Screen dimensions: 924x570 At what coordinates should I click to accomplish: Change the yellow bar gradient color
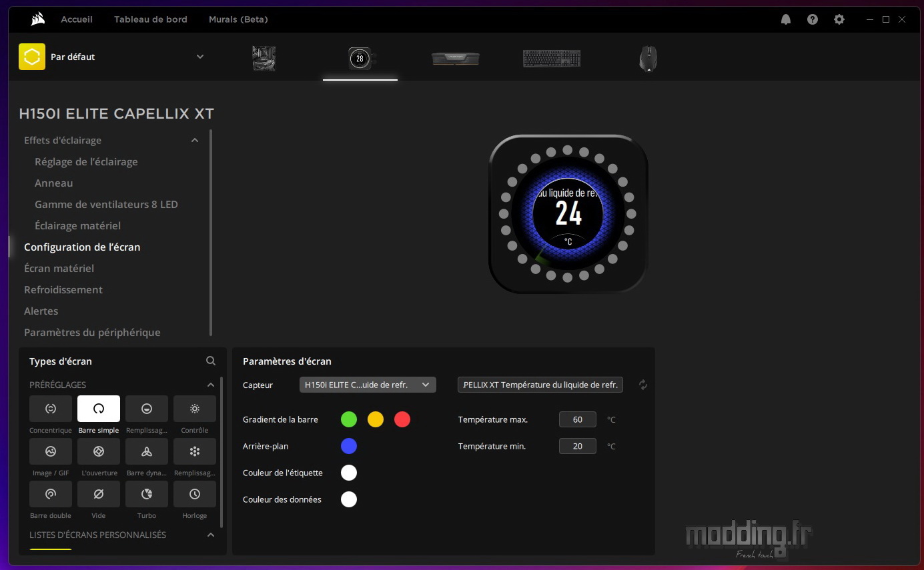coord(376,419)
